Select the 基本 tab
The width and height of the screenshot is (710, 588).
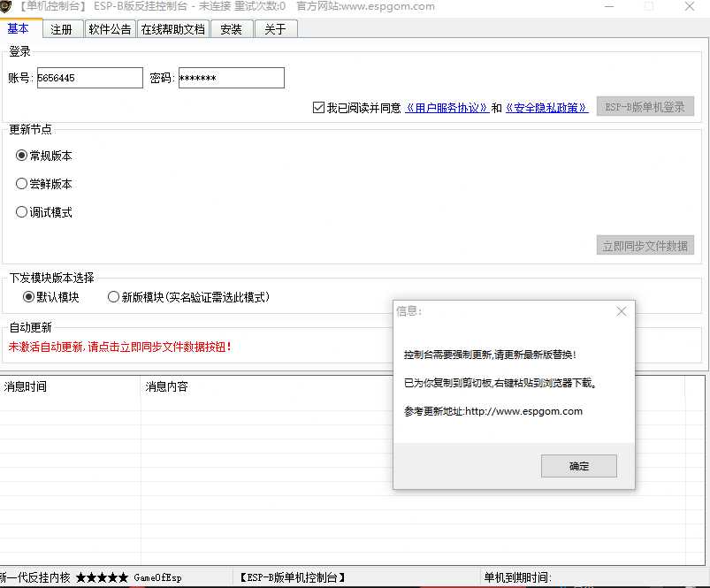click(19, 28)
